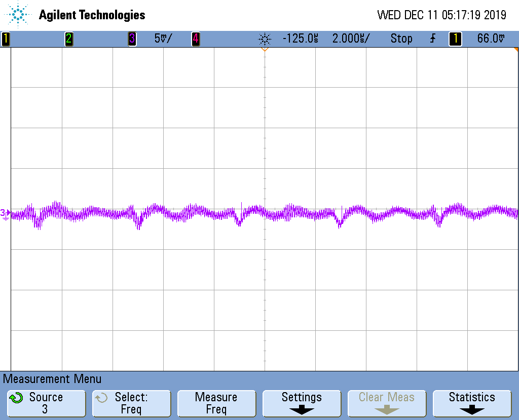Click the delay reference starburst icon
The height and width of the screenshot is (420, 519).
tap(265, 39)
